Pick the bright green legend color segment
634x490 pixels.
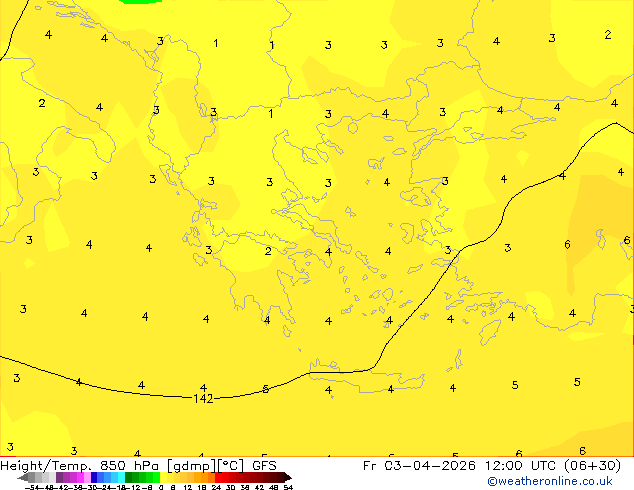pos(156,477)
